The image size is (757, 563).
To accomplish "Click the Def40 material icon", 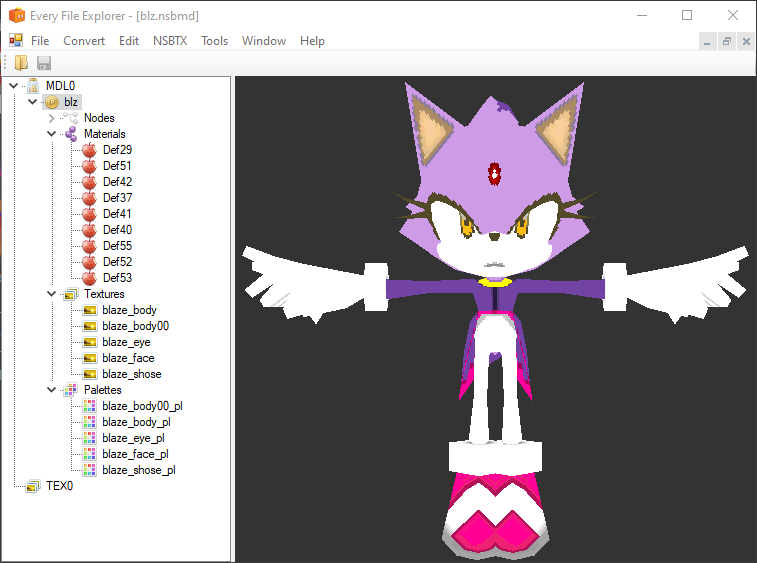I will (89, 230).
